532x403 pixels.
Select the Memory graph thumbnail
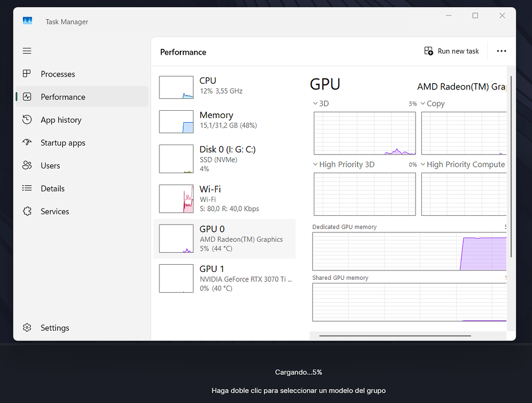click(x=177, y=122)
